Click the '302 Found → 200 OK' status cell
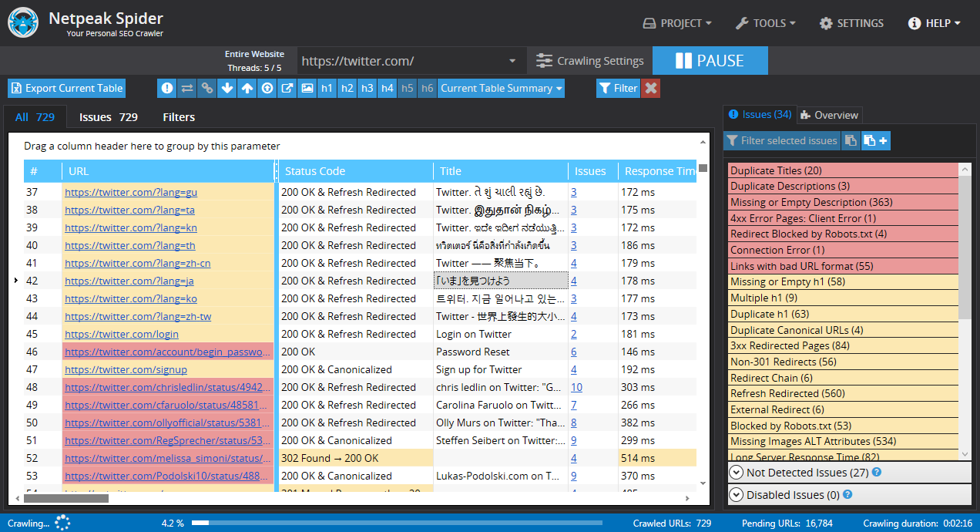980x532 pixels. pyautogui.click(x=354, y=458)
